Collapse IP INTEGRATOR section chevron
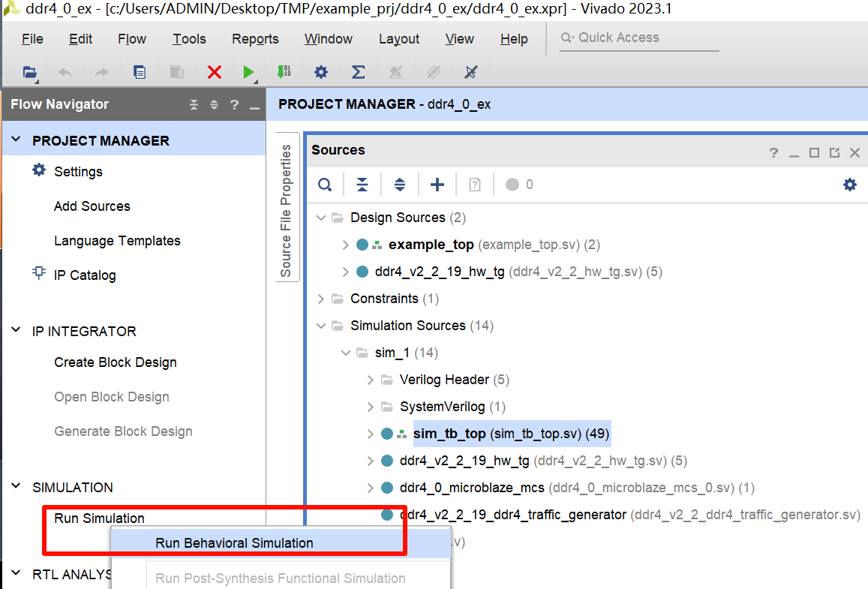Image resolution: width=868 pixels, height=589 pixels. click(16, 330)
